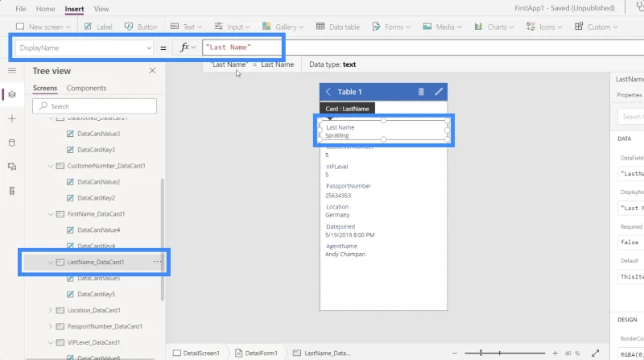This screenshot has height=360, width=644.
Task: Click the Tree view vertical scrollbar
Action: pos(163,238)
